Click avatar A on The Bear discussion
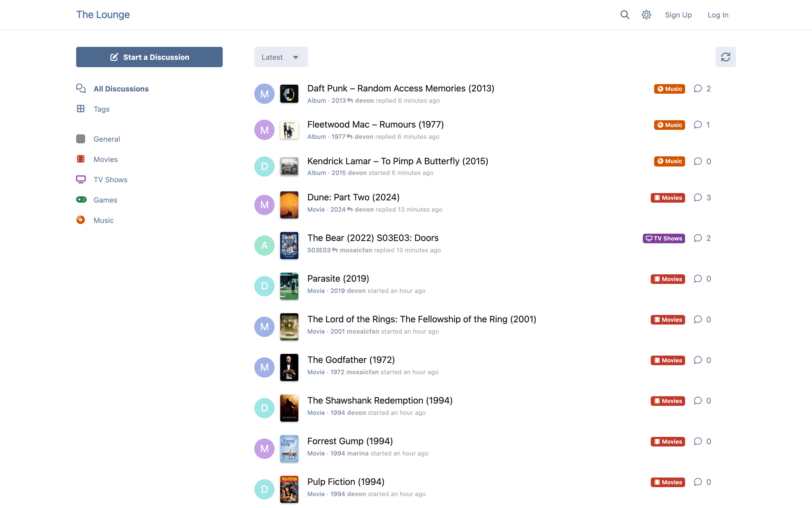 pyautogui.click(x=264, y=246)
